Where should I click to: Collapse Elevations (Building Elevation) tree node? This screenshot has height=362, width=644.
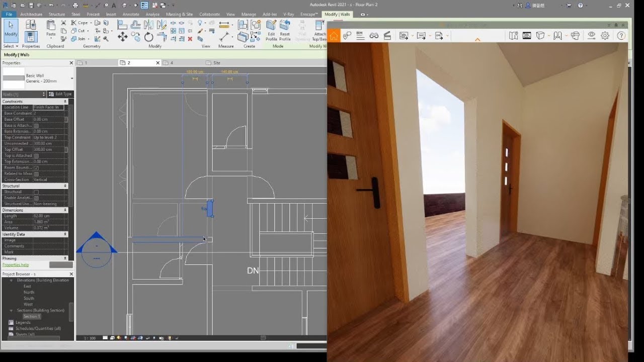pyautogui.click(x=12, y=281)
